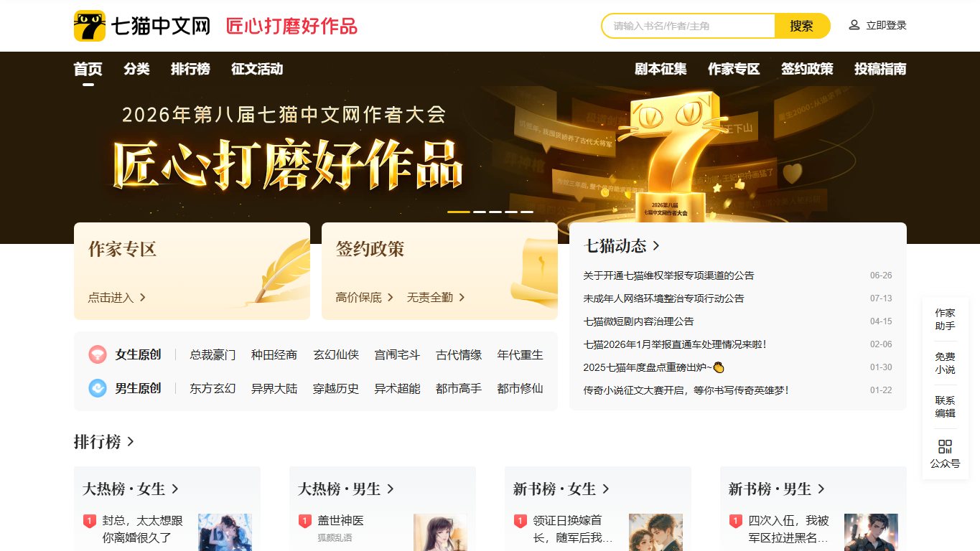Click rank 1 badge beside 四次入伍
The height and width of the screenshot is (551, 980).
(735, 521)
